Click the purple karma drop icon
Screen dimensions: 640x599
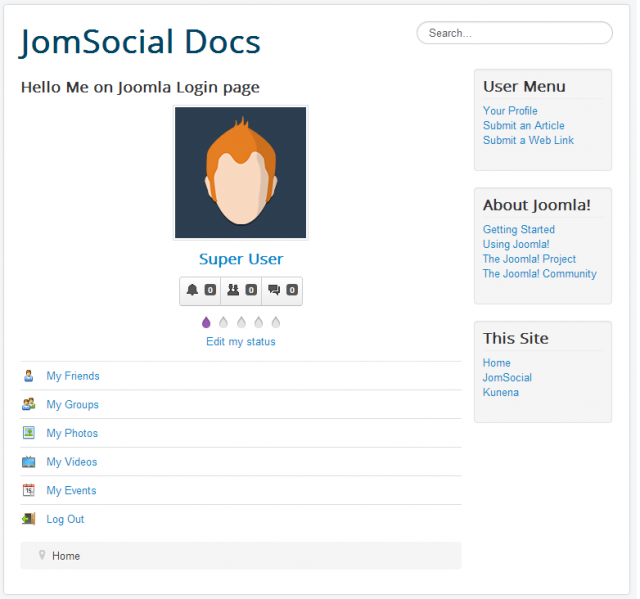(206, 322)
